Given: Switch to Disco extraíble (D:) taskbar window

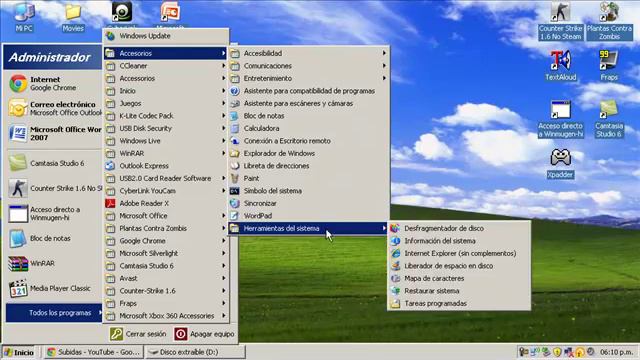Looking at the screenshot, I should coord(195,352).
